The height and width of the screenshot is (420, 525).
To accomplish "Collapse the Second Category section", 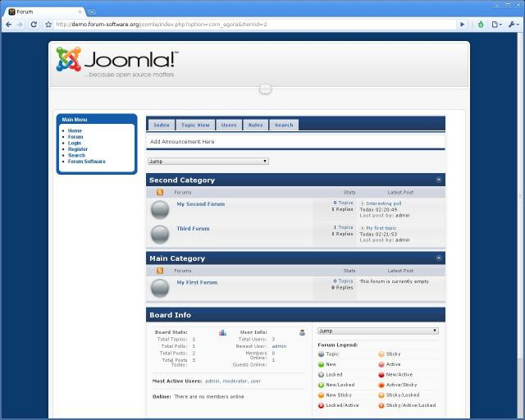I will [x=439, y=180].
